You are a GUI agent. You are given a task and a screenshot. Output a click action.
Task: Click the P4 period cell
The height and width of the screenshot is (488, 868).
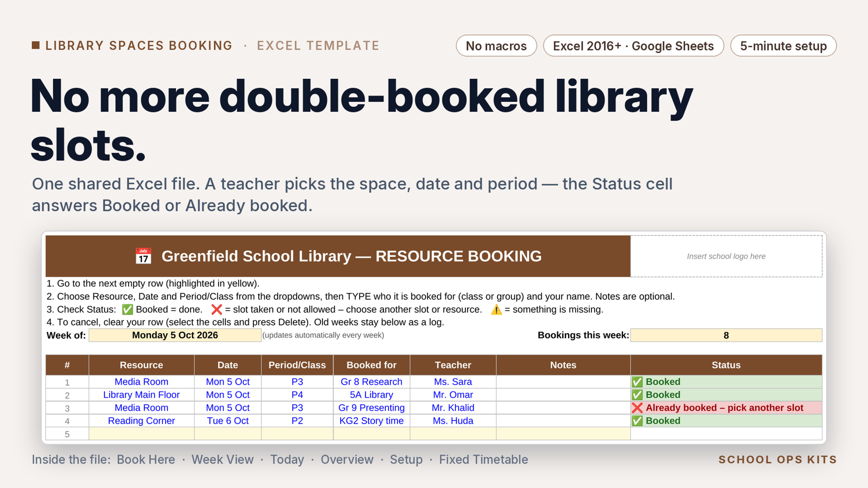297,395
